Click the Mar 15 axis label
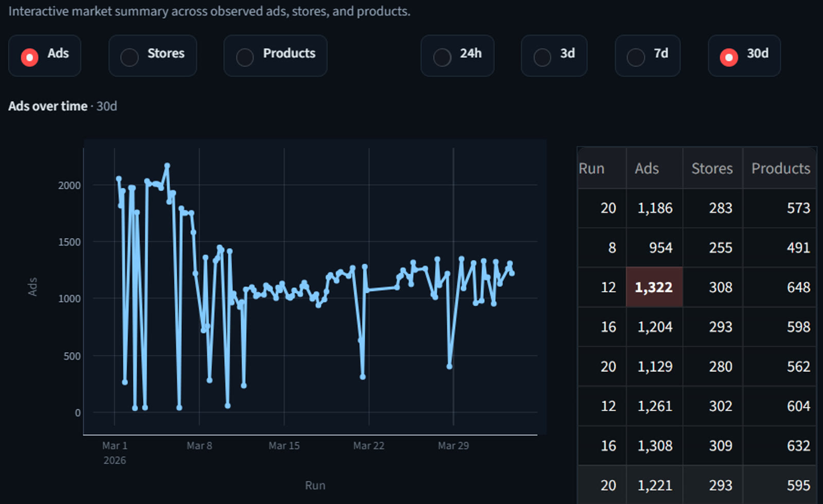 pyautogui.click(x=284, y=446)
